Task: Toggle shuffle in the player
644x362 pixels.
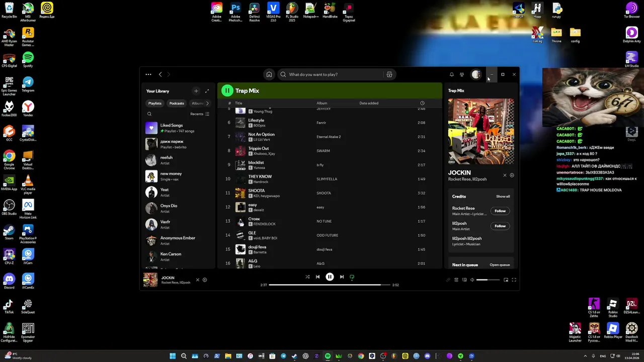Action: tap(307, 277)
